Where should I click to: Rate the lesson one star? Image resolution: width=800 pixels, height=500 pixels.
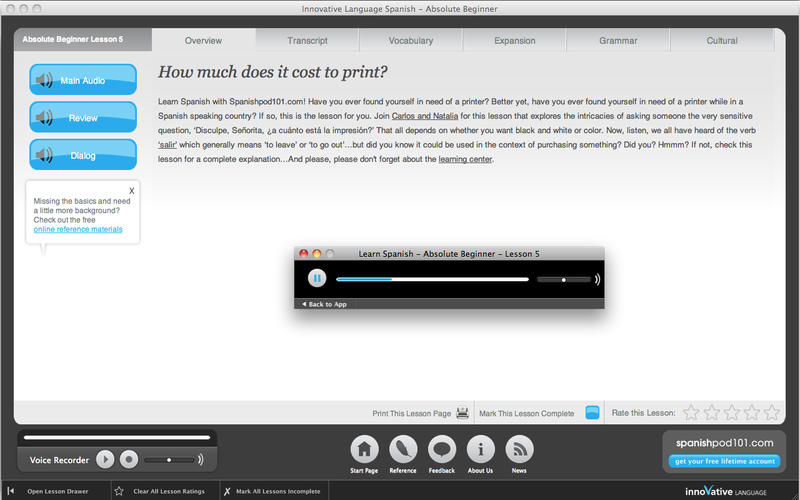[691, 412]
